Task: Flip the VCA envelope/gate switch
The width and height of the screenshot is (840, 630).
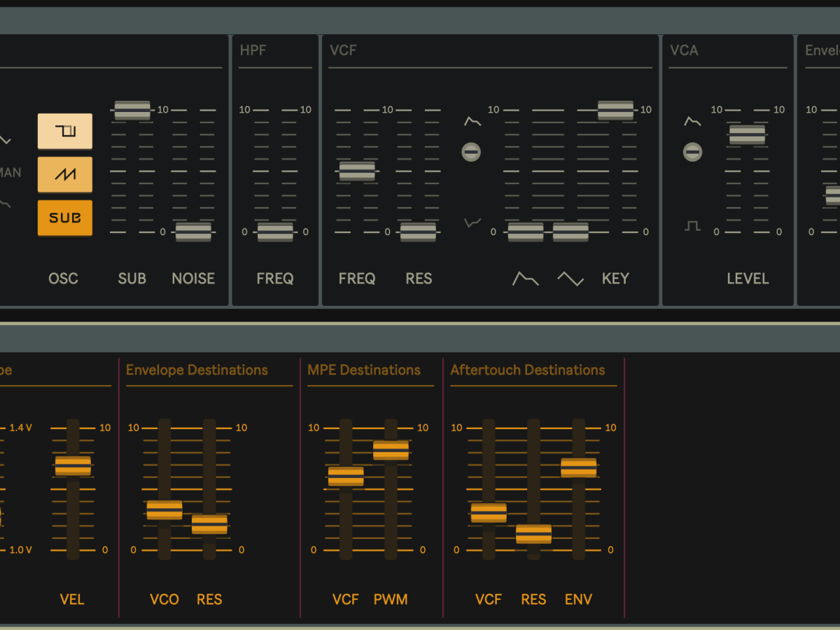Action: [x=692, y=151]
